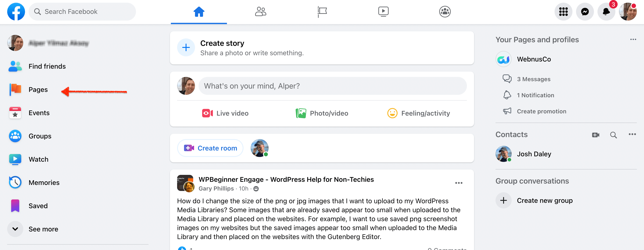This screenshot has height=250, width=644.
Task: Click the plus icon for new group
Action: (504, 201)
